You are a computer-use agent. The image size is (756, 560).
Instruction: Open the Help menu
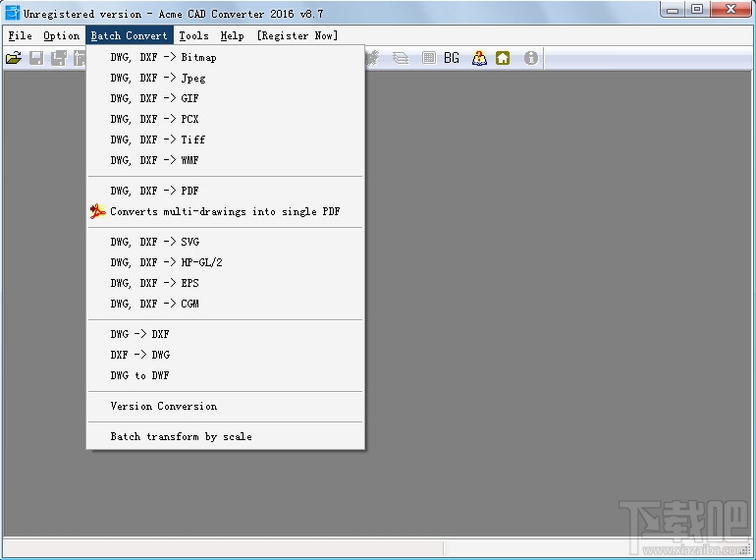click(x=232, y=35)
